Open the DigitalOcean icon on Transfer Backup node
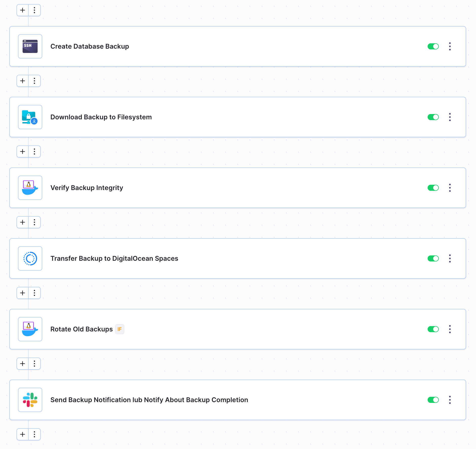The image size is (476, 449). point(30,258)
